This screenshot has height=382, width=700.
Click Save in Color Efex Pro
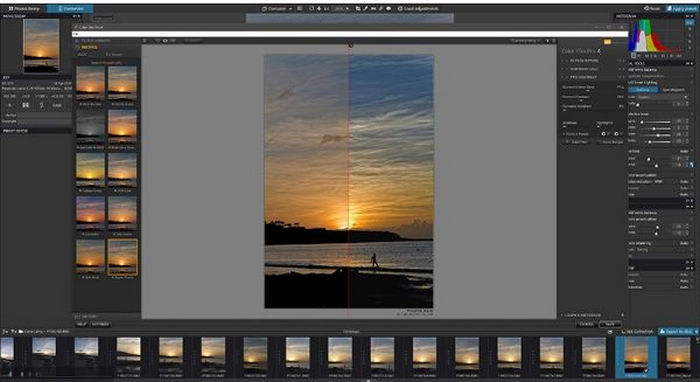[x=610, y=324]
